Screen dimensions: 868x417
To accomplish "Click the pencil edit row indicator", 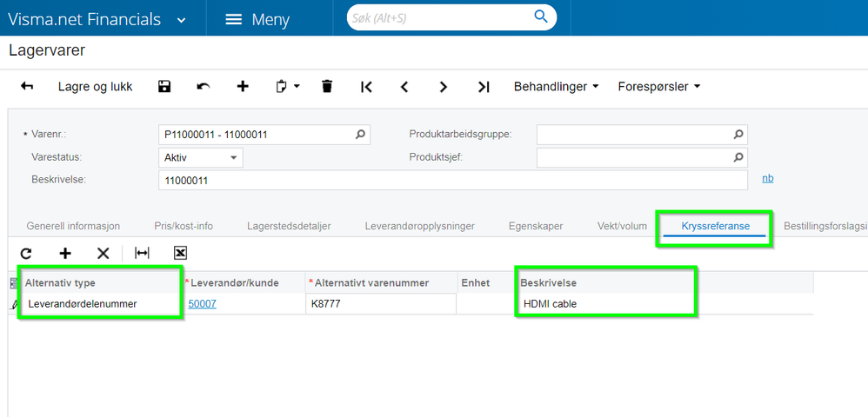I will (x=14, y=303).
